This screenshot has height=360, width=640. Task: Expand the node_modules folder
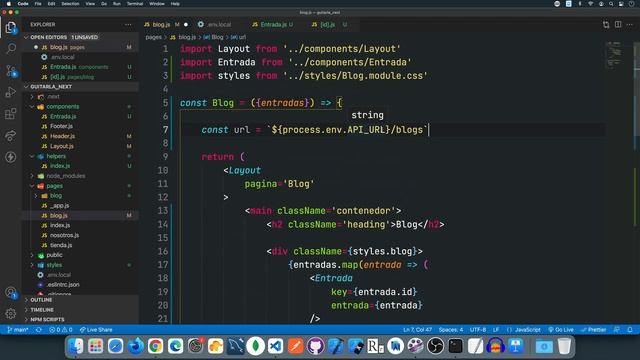(x=32, y=176)
